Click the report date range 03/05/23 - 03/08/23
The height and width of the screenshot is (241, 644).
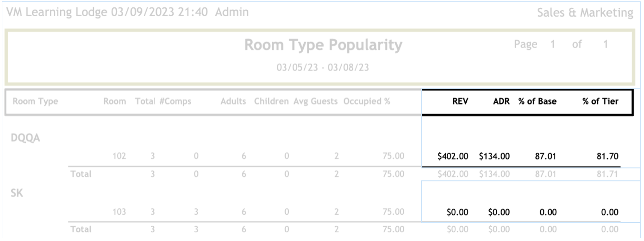pos(323,68)
